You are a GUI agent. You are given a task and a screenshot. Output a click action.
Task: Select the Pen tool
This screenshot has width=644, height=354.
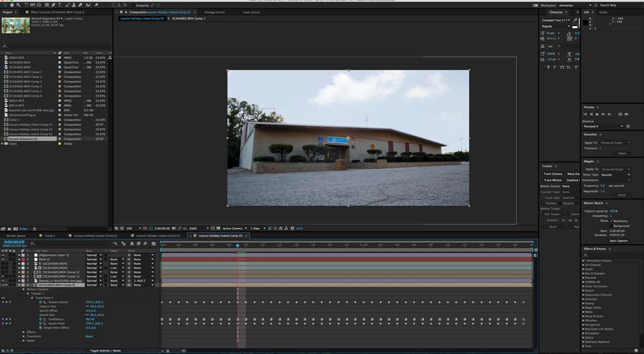point(53,5)
